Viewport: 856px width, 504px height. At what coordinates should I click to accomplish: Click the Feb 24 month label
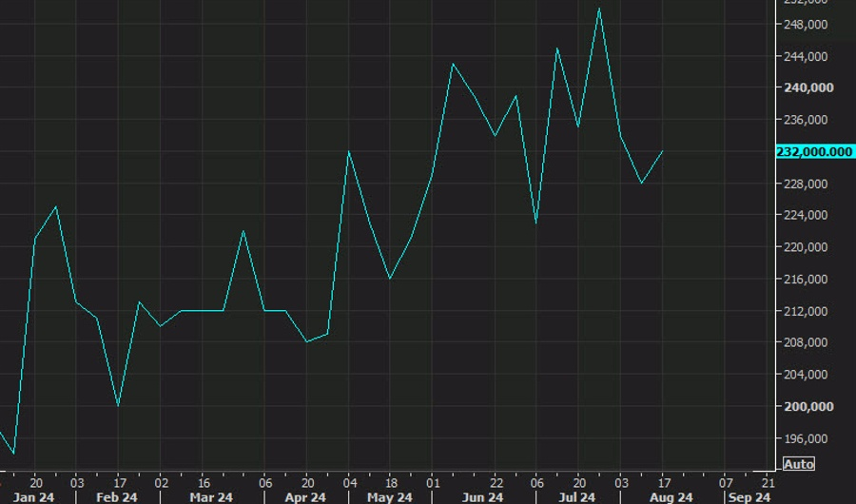(117, 497)
